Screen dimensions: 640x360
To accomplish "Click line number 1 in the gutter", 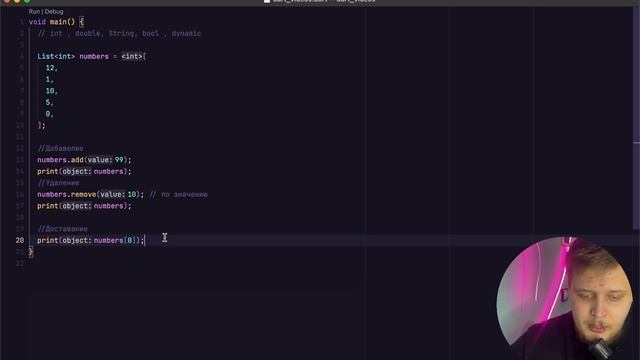I will coord(22,22).
